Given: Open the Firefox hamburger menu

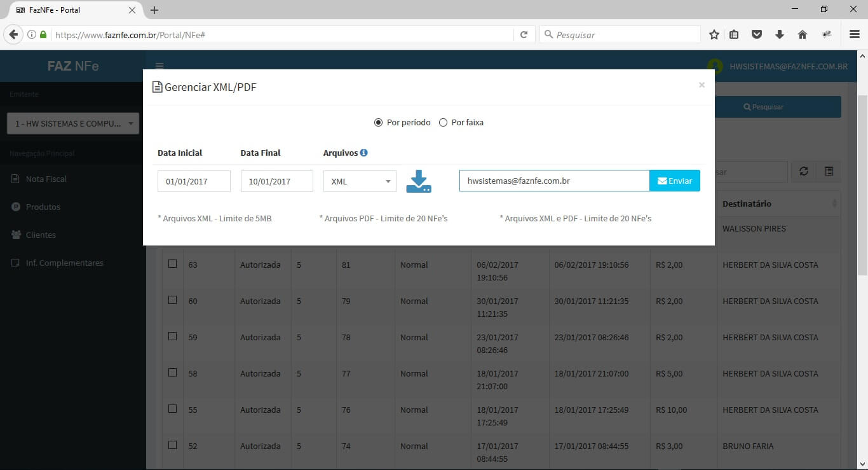Looking at the screenshot, I should pos(855,35).
